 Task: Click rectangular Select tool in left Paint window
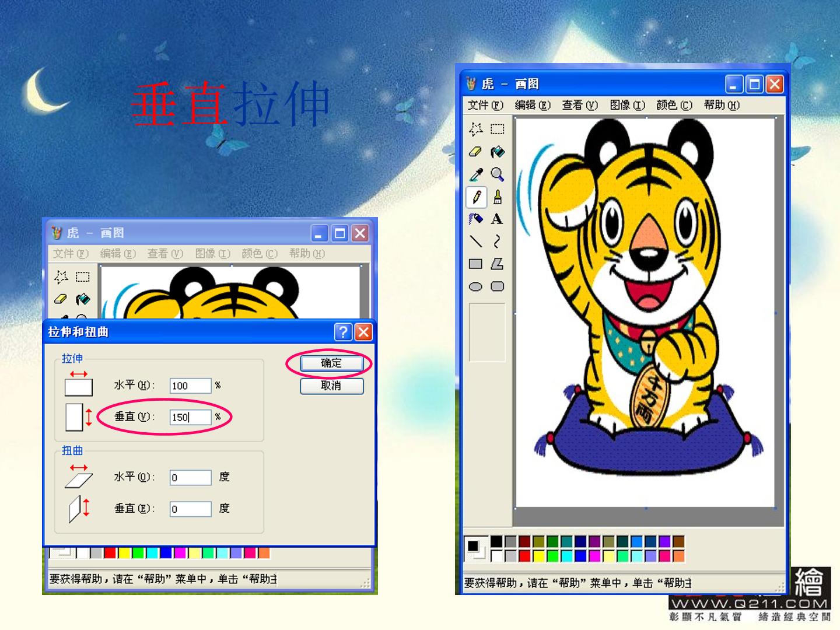[x=83, y=276]
